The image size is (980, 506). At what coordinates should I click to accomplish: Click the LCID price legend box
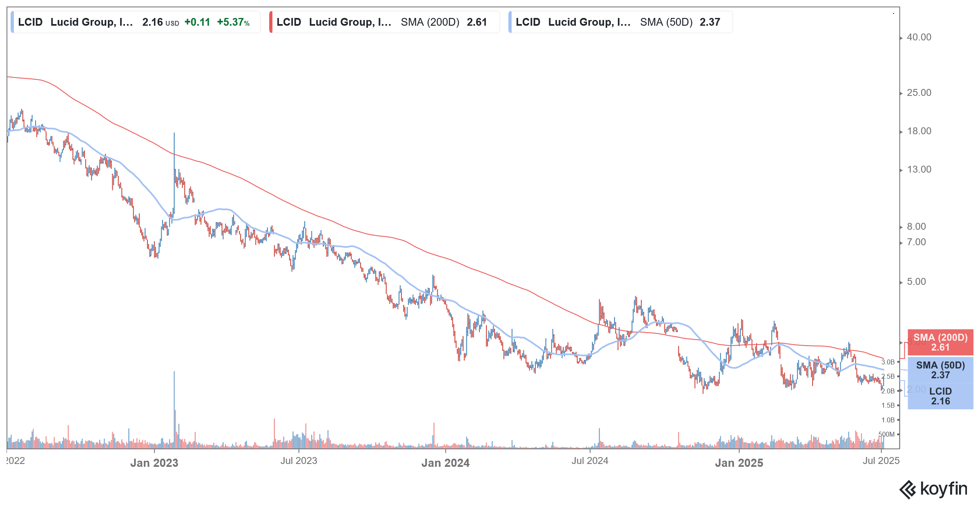[136, 22]
